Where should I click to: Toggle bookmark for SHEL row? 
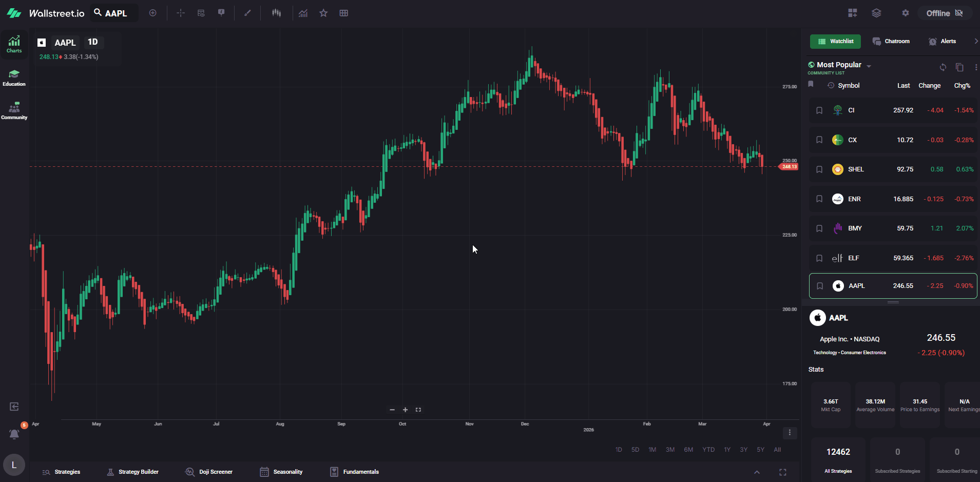pos(819,169)
